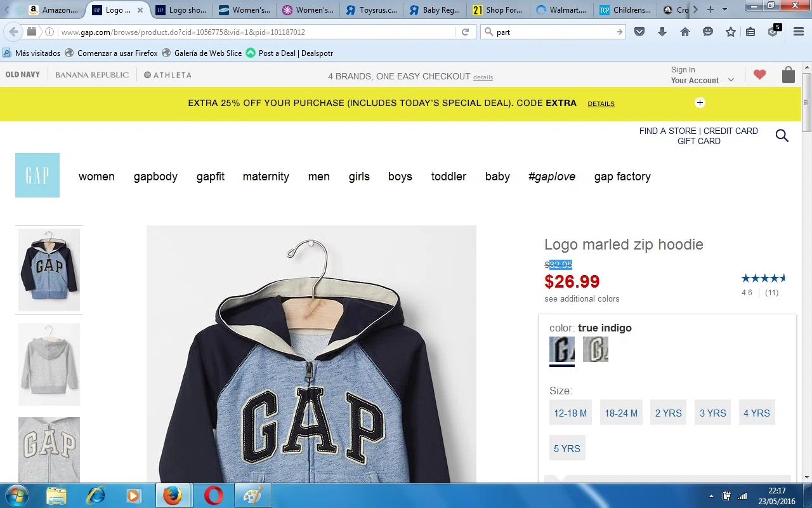Go back with the Firefox back arrow

click(14, 32)
